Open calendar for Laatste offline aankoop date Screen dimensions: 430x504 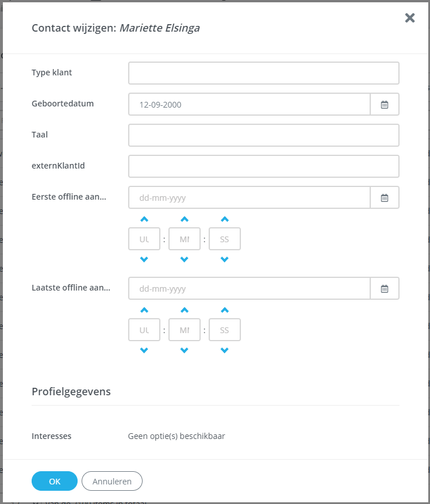coord(385,289)
